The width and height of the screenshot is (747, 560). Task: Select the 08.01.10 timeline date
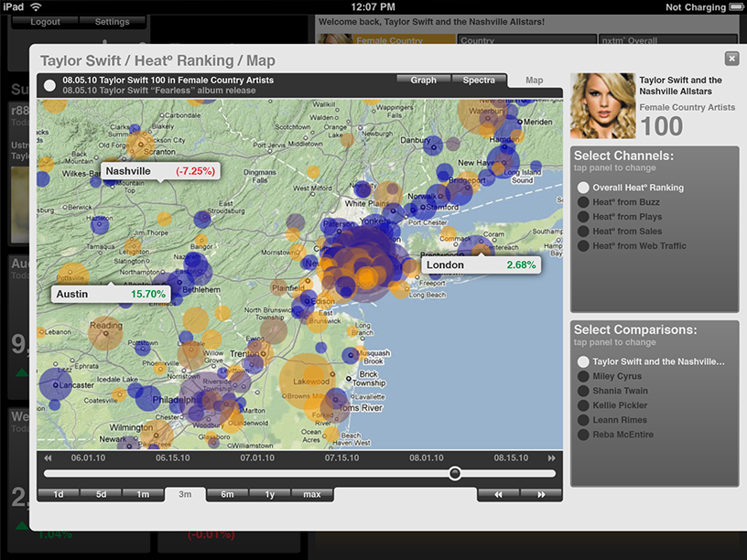tap(427, 458)
